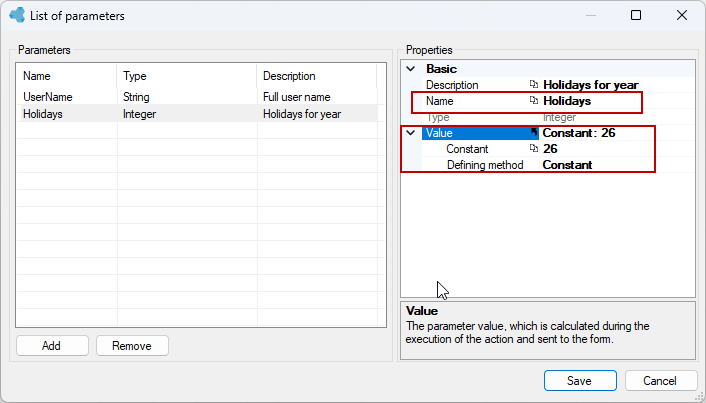Click 'Holidays for year' in parameters table
706x403 pixels.
point(302,114)
